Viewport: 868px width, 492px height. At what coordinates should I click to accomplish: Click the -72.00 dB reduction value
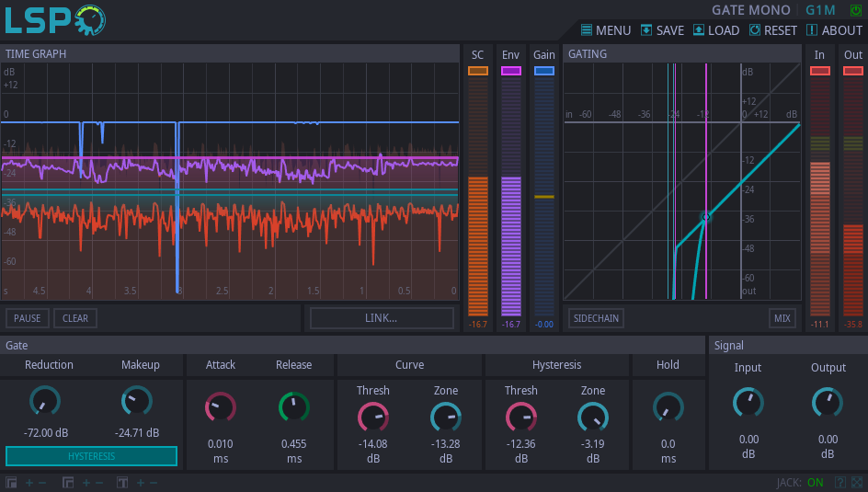coord(46,433)
